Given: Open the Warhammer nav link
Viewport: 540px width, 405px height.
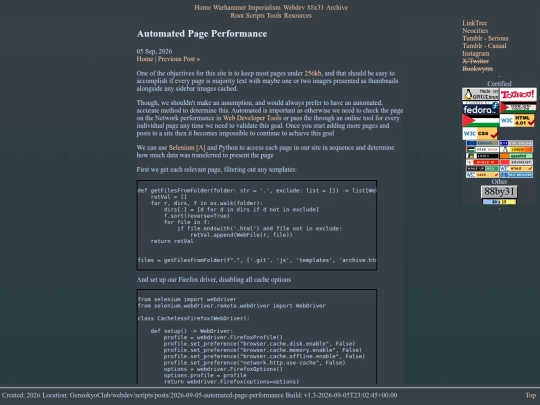Looking at the screenshot, I should coord(229,8).
